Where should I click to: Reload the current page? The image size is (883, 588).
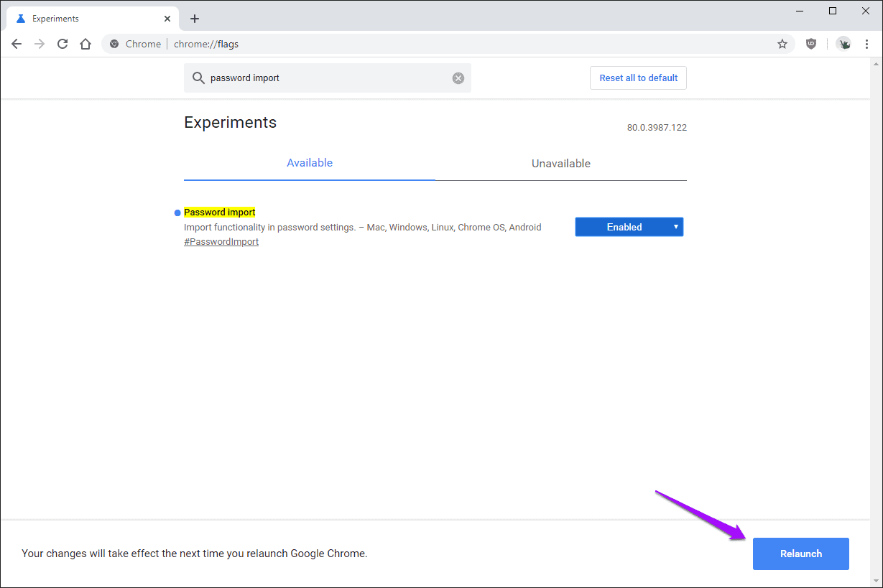coord(63,44)
